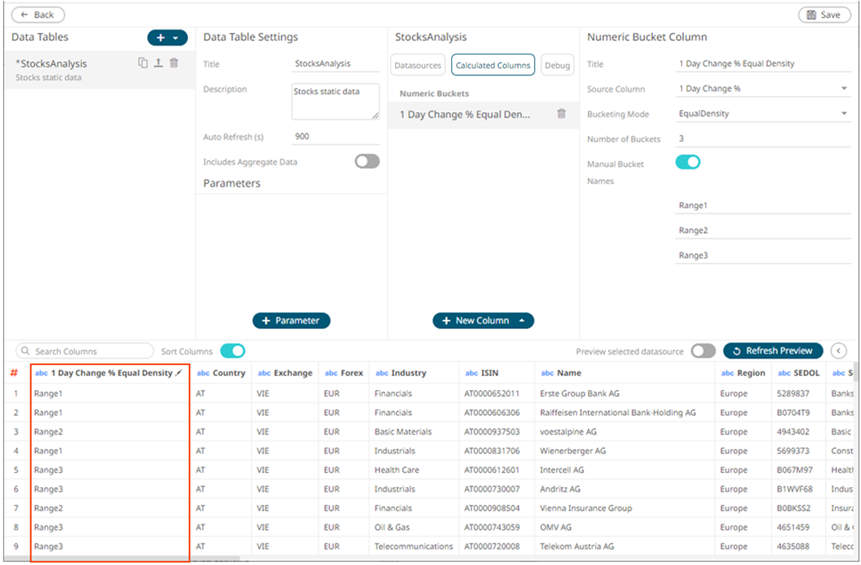
Task: Click the abc type icon of Country column
Action: (x=203, y=373)
